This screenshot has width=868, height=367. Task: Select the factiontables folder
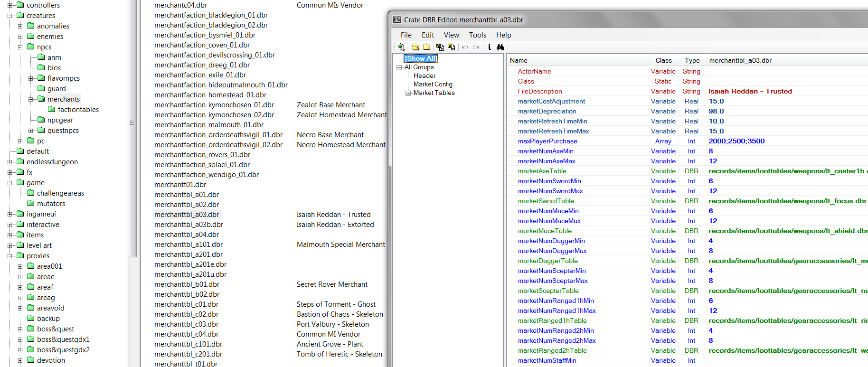[x=78, y=110]
